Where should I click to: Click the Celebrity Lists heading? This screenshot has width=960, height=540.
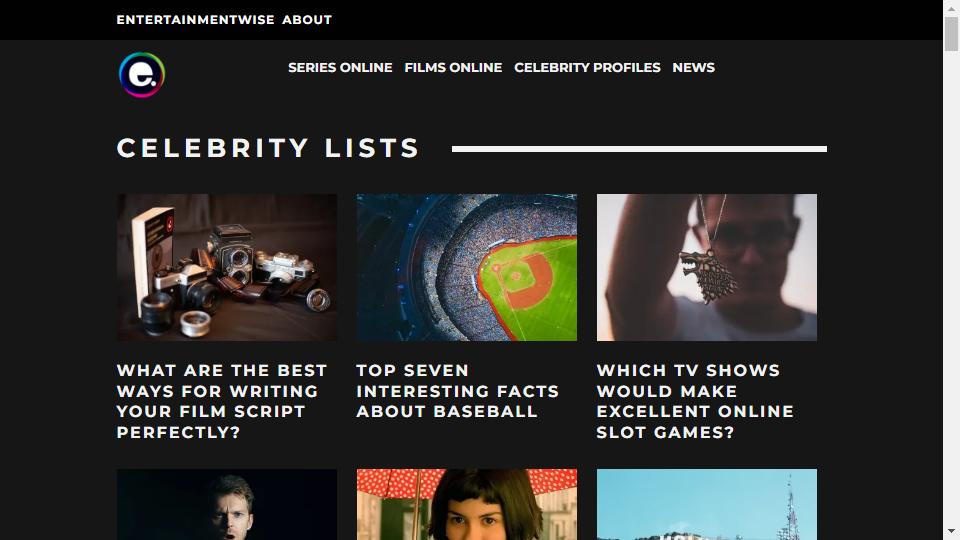[268, 148]
